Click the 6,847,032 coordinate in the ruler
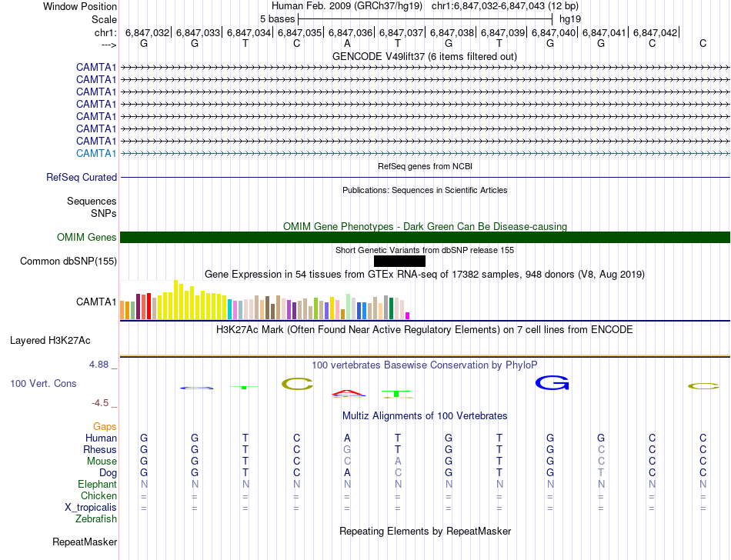The height and width of the screenshot is (560, 731). click(147, 32)
